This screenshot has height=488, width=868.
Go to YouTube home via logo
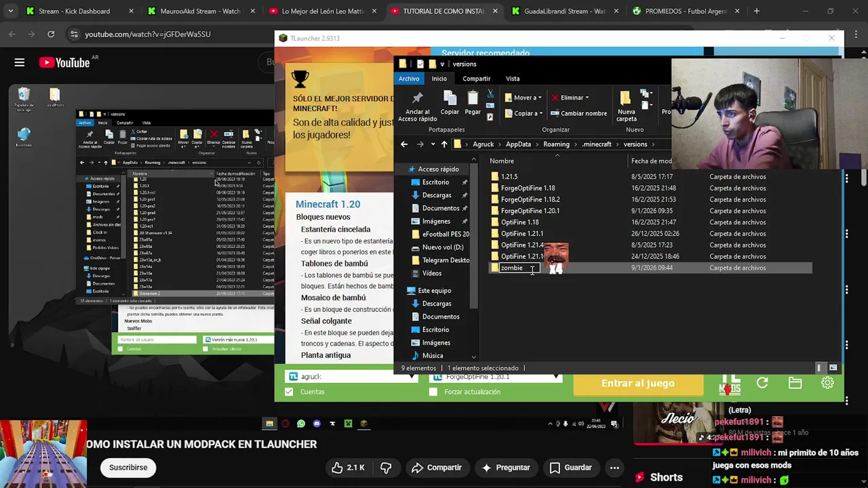pyautogui.click(x=64, y=62)
